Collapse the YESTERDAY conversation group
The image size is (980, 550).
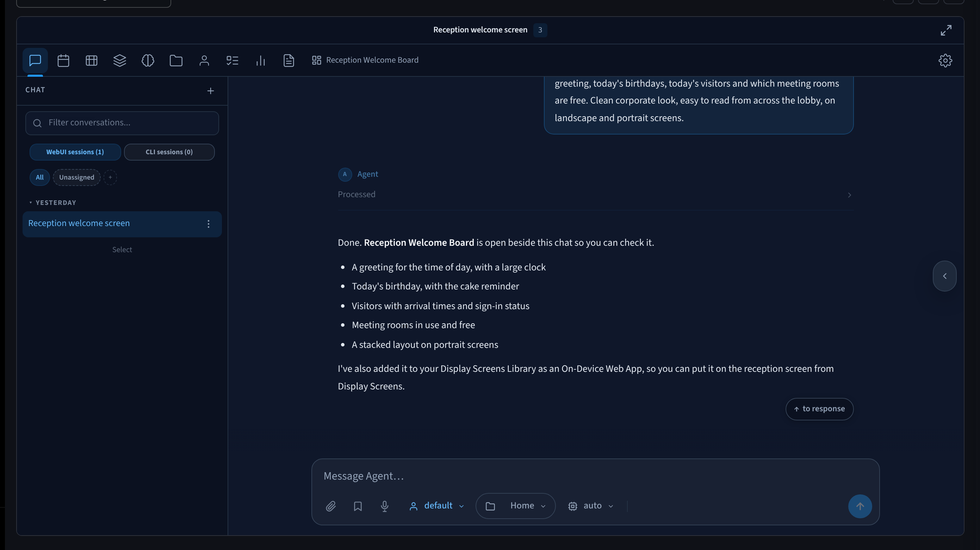click(52, 203)
